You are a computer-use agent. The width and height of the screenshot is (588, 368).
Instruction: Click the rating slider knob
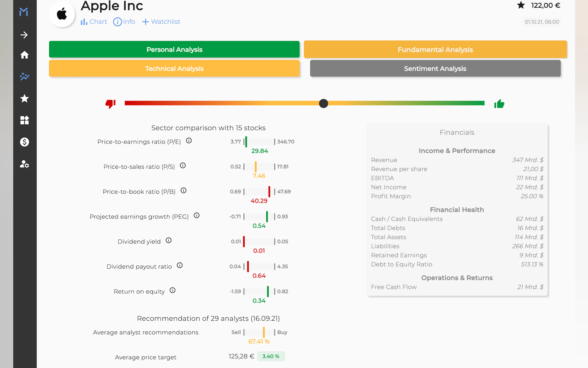coord(323,103)
